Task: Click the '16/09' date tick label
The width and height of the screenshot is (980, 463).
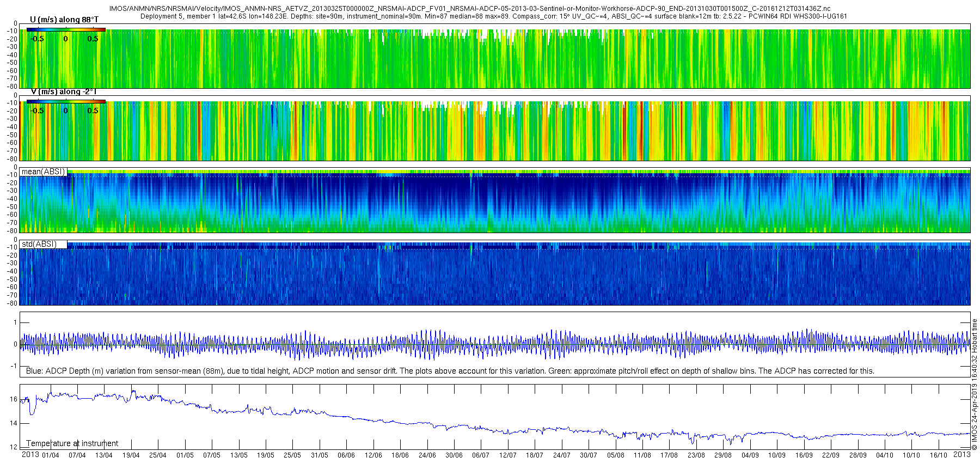Action: click(x=804, y=455)
